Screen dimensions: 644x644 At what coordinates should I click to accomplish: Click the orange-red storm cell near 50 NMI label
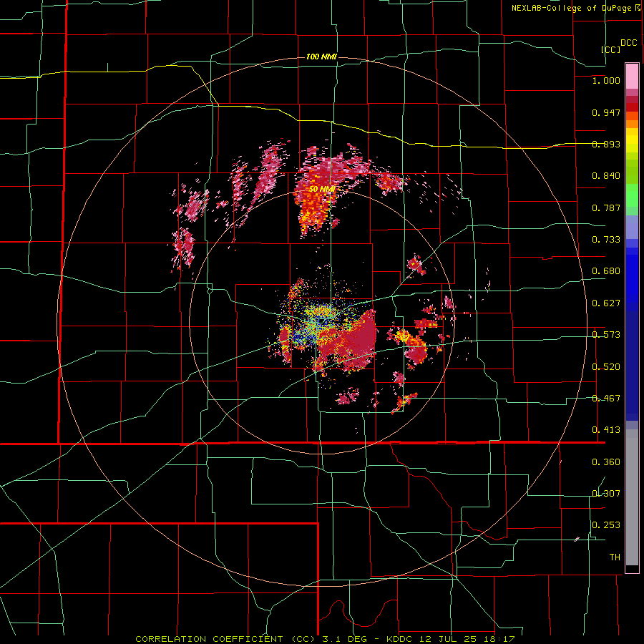[314, 205]
